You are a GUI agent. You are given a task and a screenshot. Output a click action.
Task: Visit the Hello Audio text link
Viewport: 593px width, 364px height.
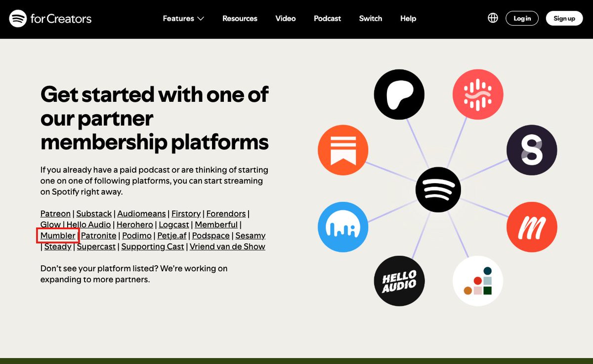click(x=89, y=225)
